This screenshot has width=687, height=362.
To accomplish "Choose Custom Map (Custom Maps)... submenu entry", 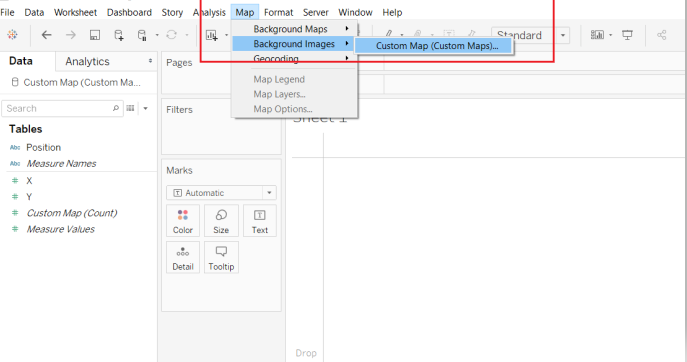I will [x=434, y=46].
